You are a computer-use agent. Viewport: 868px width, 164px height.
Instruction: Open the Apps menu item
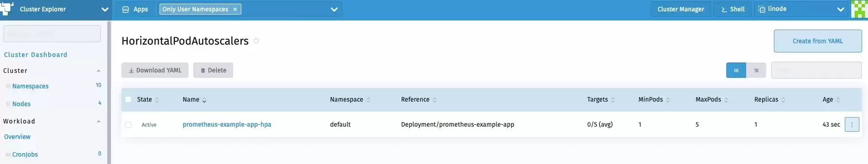point(135,9)
